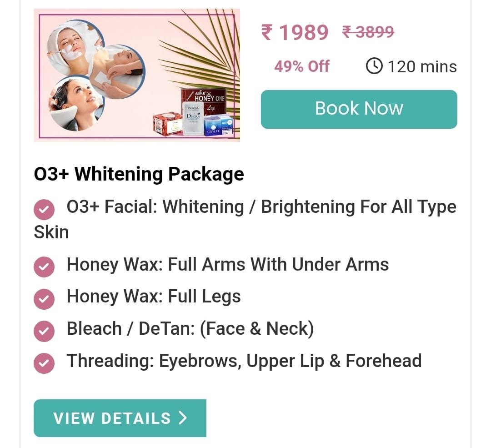Click the clock icon beside 120 mins
Viewport: 491px width, 448px height.
pyautogui.click(x=374, y=66)
